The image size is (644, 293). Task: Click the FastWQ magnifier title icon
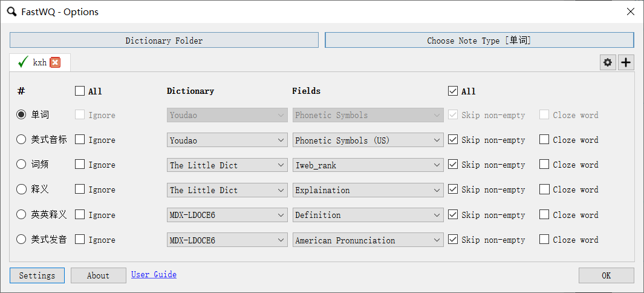coord(12,12)
